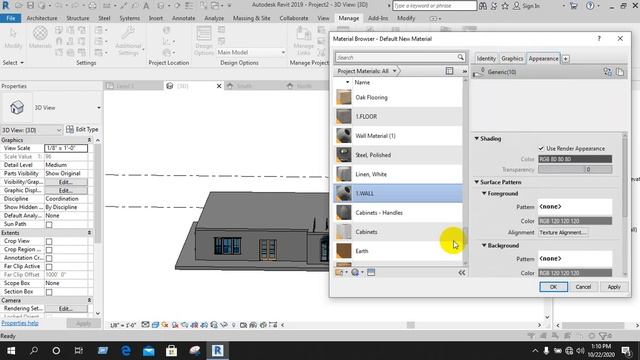Toggle the Sun Path checkbox
Screen dimensions: 640x360
[x=49, y=224]
